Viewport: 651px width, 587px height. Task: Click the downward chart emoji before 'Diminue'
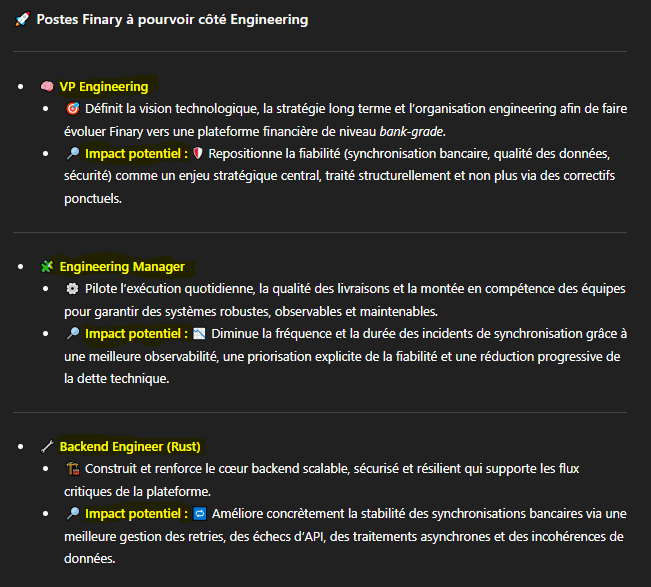[198, 334]
